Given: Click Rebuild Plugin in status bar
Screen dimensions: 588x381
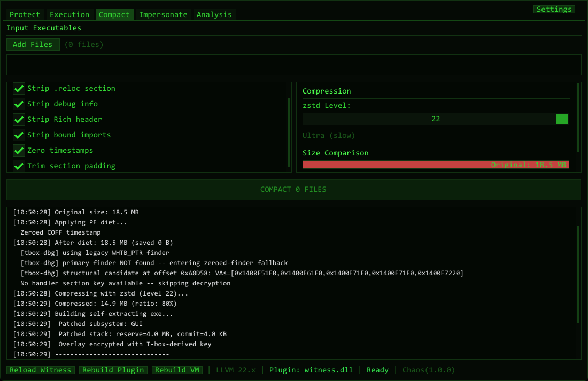Looking at the screenshot, I should click(113, 370).
